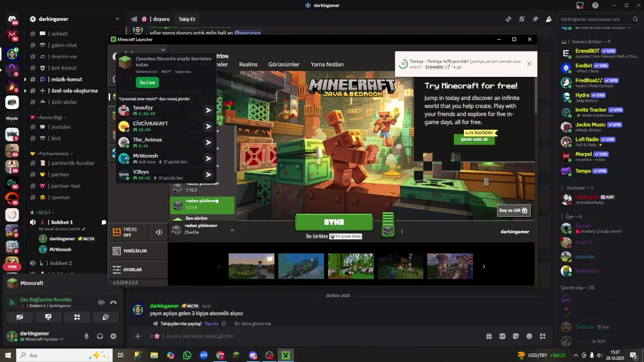Viewport: 644px width, 362px height.
Task: Open the gift icon in message bar
Action: [x=489, y=336]
